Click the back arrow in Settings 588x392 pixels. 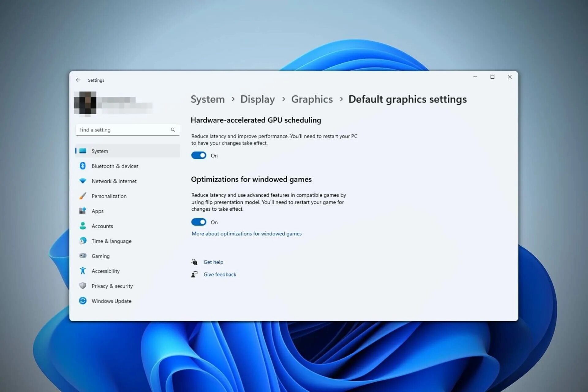click(x=78, y=80)
